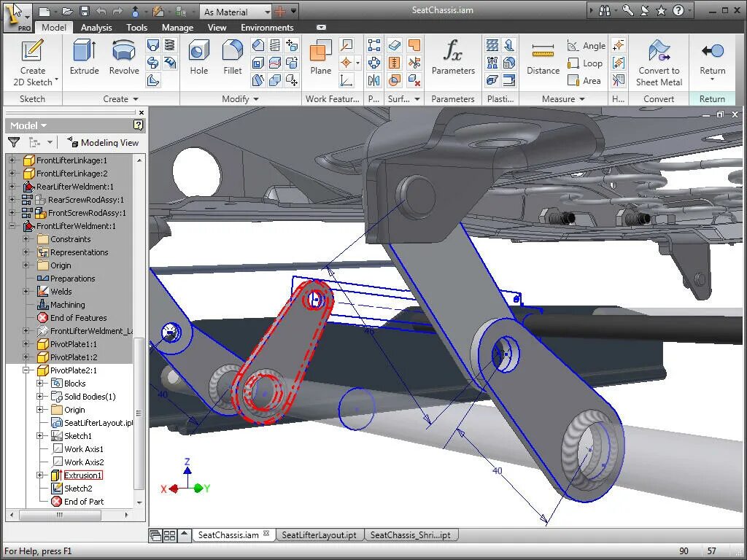Screen dimensions: 747x560
Task: Click the Thread tool icon
Action: pos(275,45)
